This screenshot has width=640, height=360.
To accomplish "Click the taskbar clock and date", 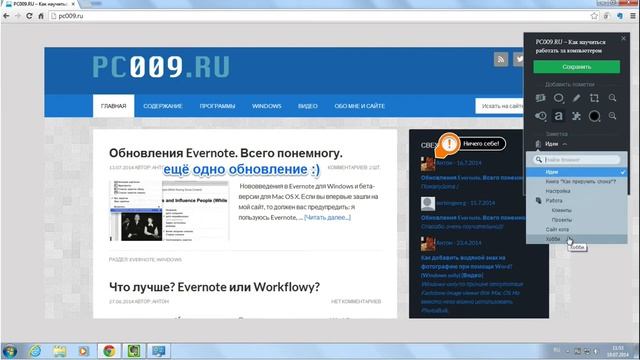I will (x=619, y=351).
